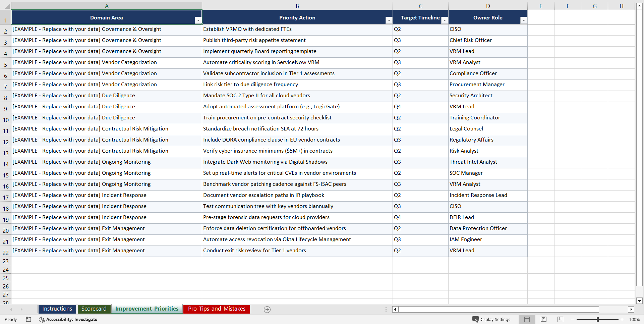Open the Owner Role filter dropdown
The width and height of the screenshot is (644, 324).
click(524, 20)
